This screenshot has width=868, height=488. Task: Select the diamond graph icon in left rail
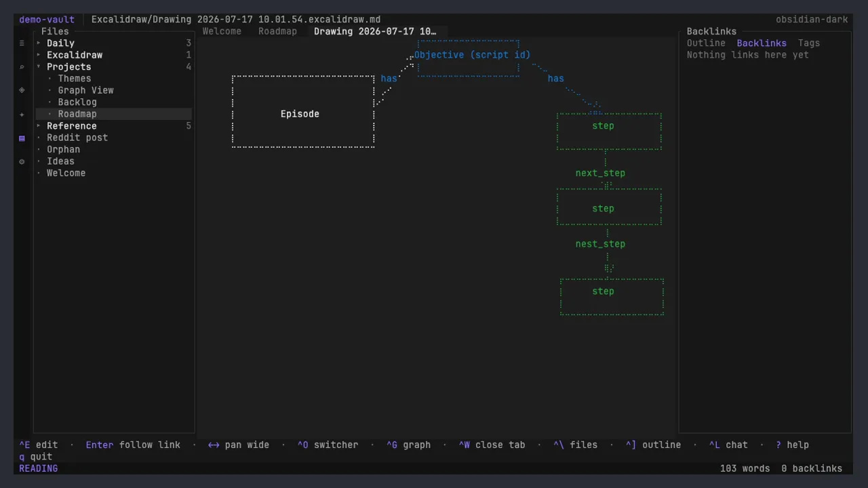coord(22,90)
